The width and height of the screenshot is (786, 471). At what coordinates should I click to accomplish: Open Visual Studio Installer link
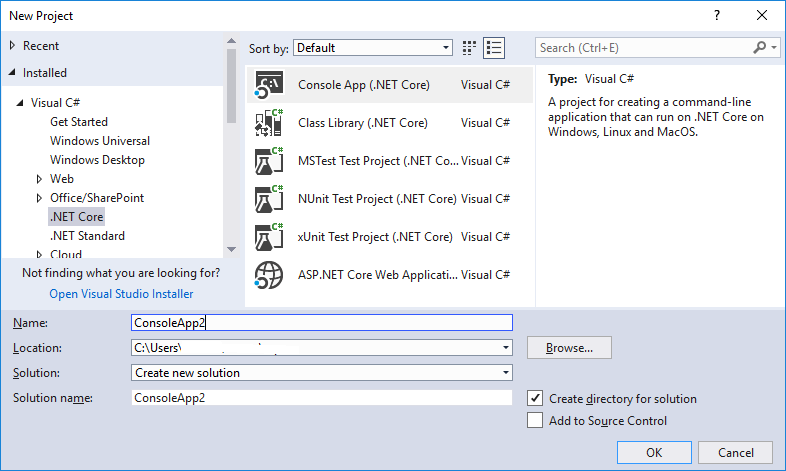(121, 294)
